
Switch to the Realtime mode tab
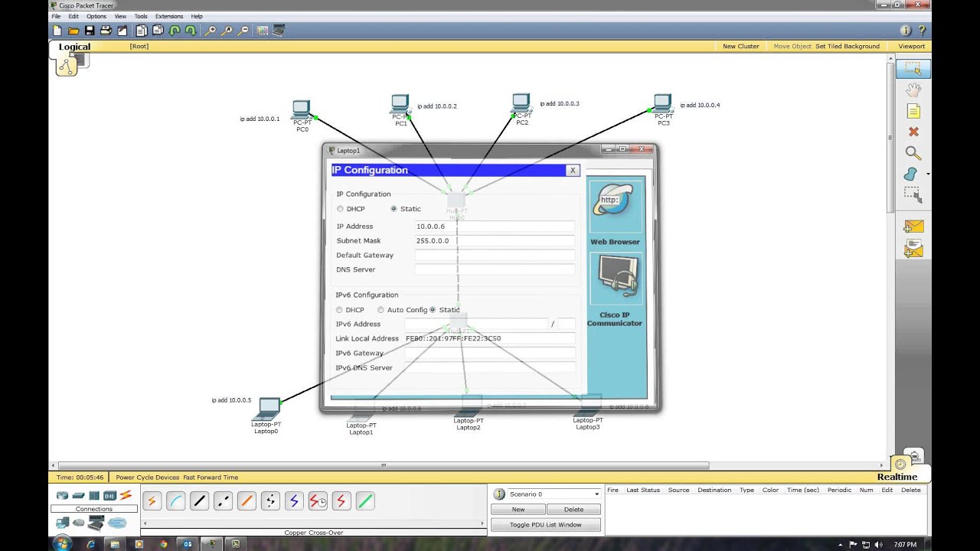coord(897,477)
